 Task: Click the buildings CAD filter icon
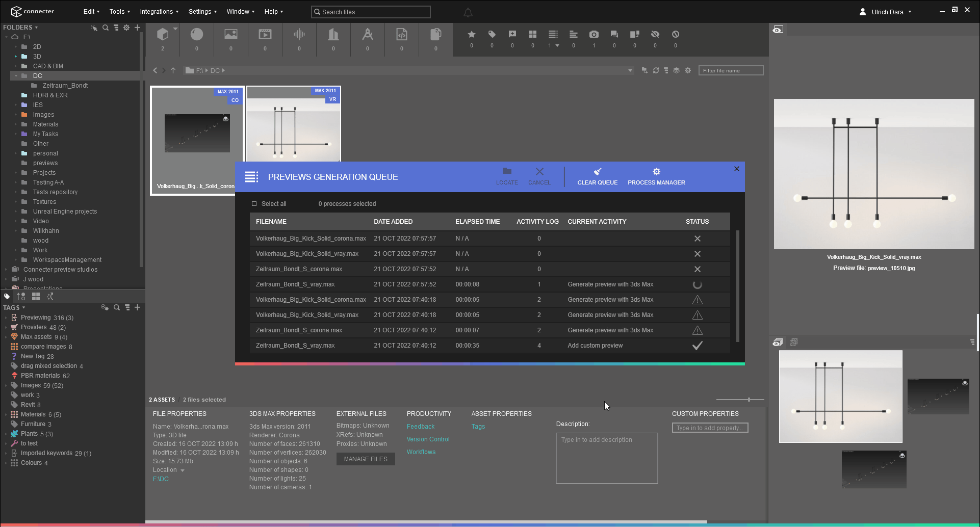[x=333, y=34]
